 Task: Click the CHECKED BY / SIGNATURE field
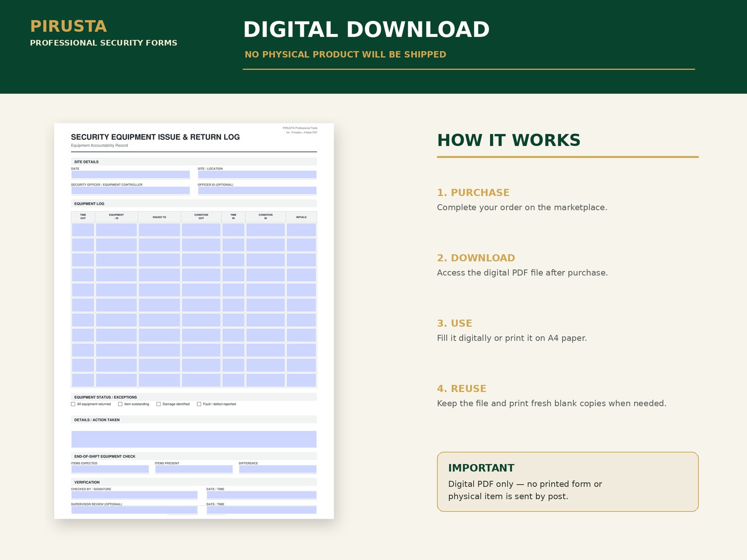pyautogui.click(x=134, y=495)
